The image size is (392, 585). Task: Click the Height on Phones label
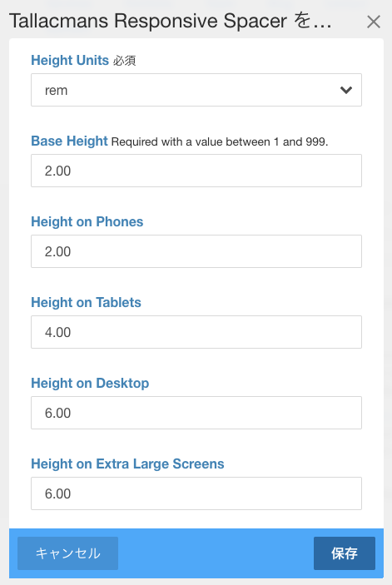click(87, 221)
